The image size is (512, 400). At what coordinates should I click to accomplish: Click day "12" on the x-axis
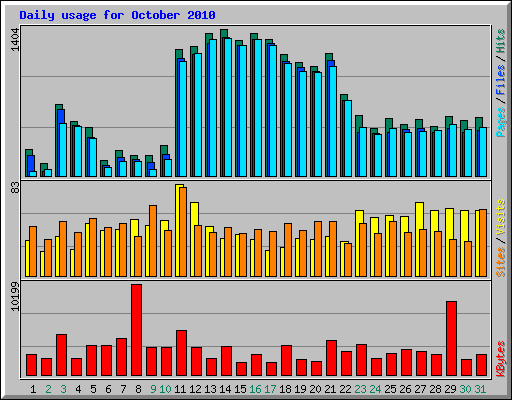(x=195, y=389)
